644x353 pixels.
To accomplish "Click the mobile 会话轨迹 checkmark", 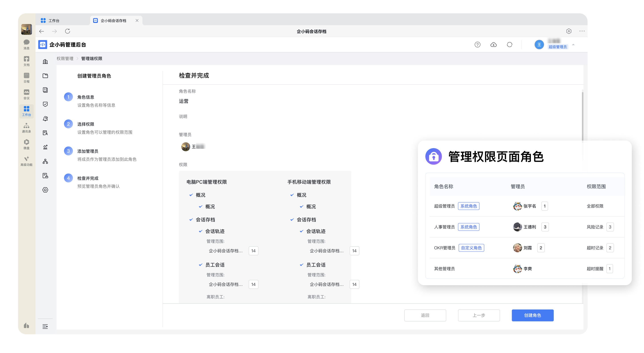I will (x=301, y=231).
